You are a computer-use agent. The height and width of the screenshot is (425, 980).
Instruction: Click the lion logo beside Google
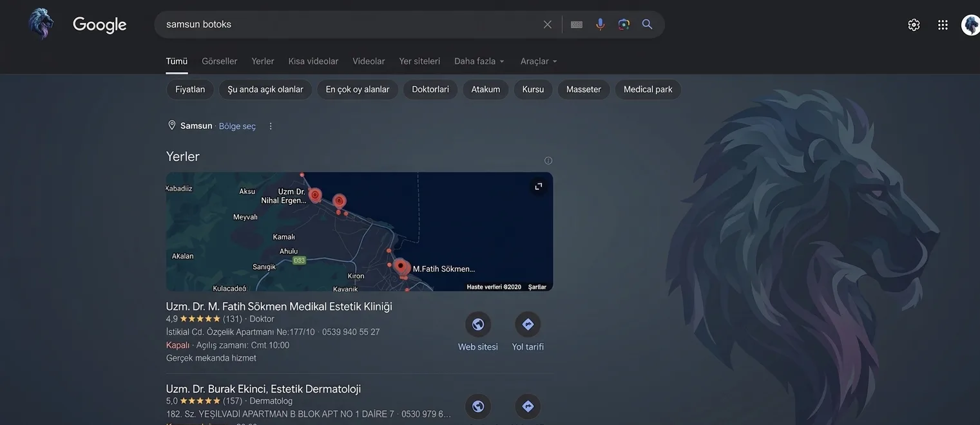point(41,24)
